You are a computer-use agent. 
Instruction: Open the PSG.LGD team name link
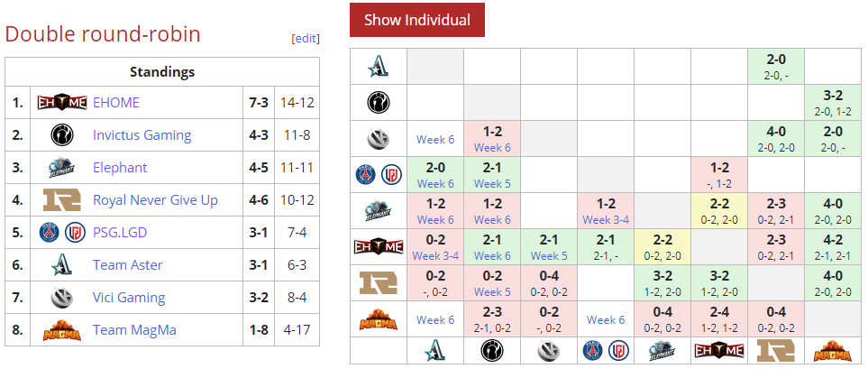120,232
